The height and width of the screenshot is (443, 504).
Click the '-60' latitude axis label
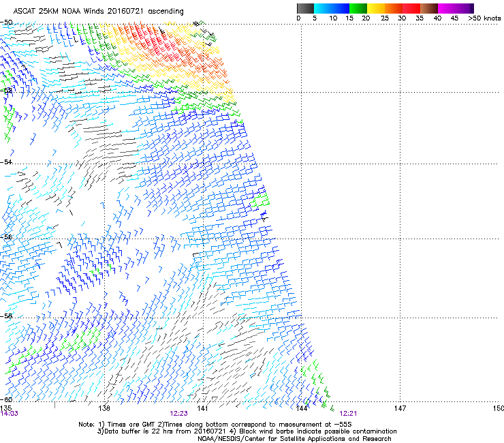[6, 399]
